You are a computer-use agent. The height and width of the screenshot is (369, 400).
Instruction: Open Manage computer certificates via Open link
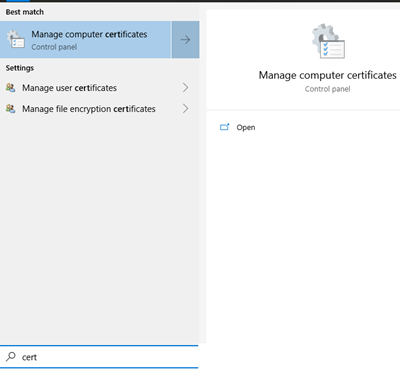(246, 128)
